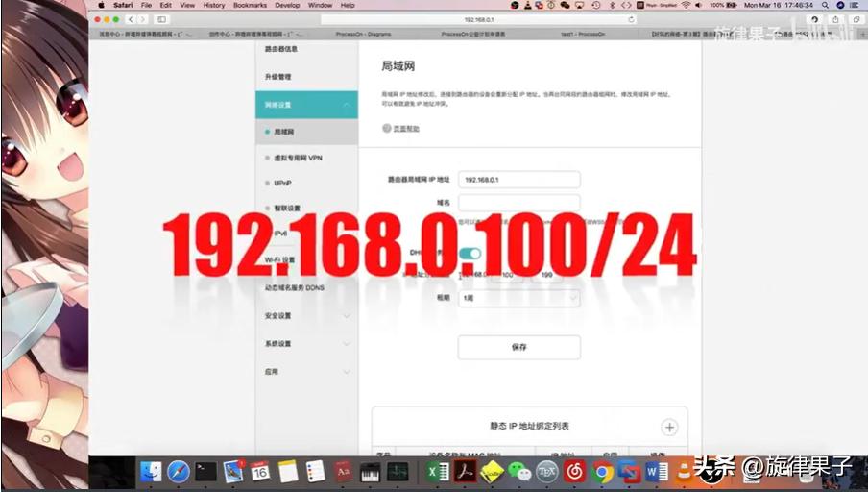Switch to ProcessOn - Diagrams tab
Viewport: 868px width, 492px height.
(x=363, y=34)
